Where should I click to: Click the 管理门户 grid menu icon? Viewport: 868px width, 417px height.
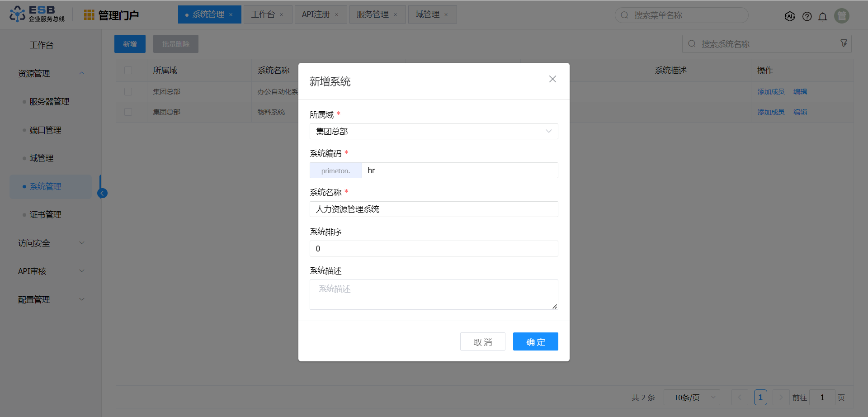tap(89, 15)
